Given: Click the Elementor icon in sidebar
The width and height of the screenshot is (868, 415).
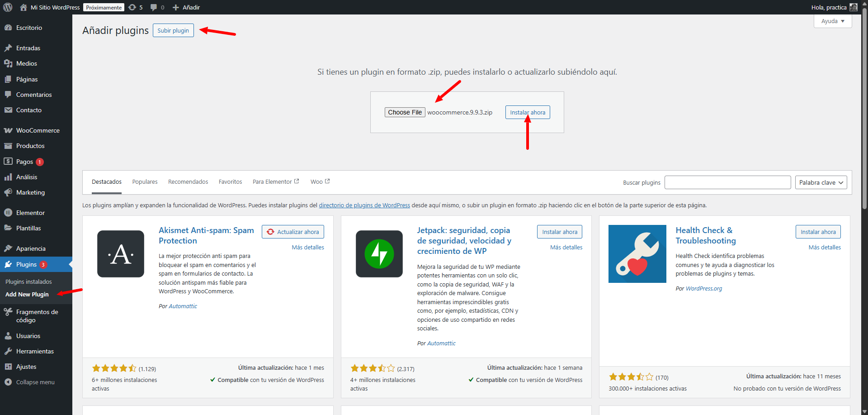Looking at the screenshot, I should click(x=8, y=213).
